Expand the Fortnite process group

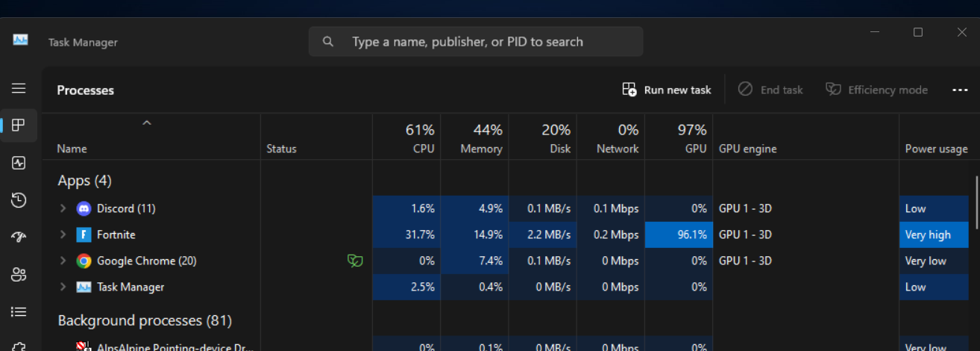(x=63, y=234)
